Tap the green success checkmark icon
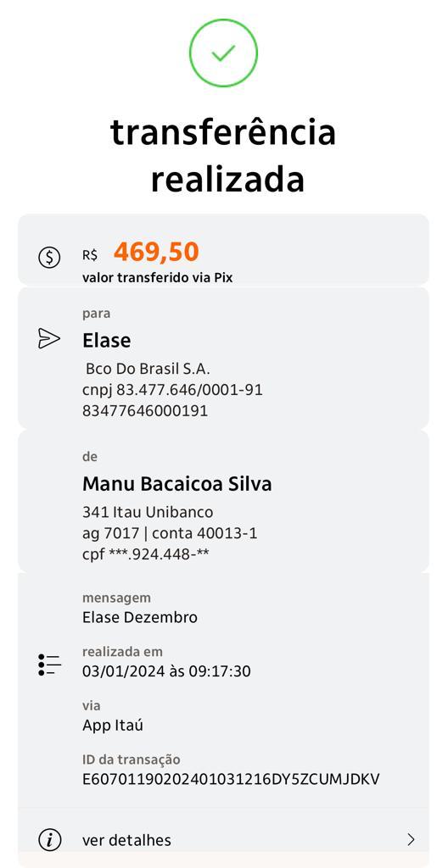Image resolution: width=448 pixels, height=868 pixels. coord(223,53)
